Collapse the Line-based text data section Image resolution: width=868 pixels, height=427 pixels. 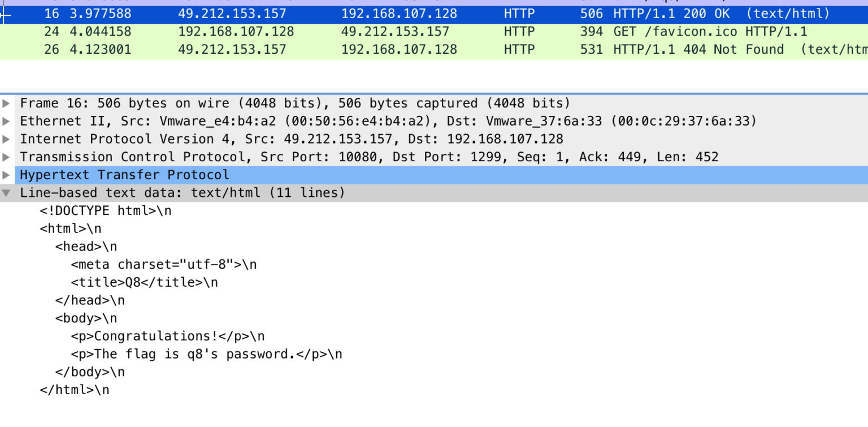(7, 192)
